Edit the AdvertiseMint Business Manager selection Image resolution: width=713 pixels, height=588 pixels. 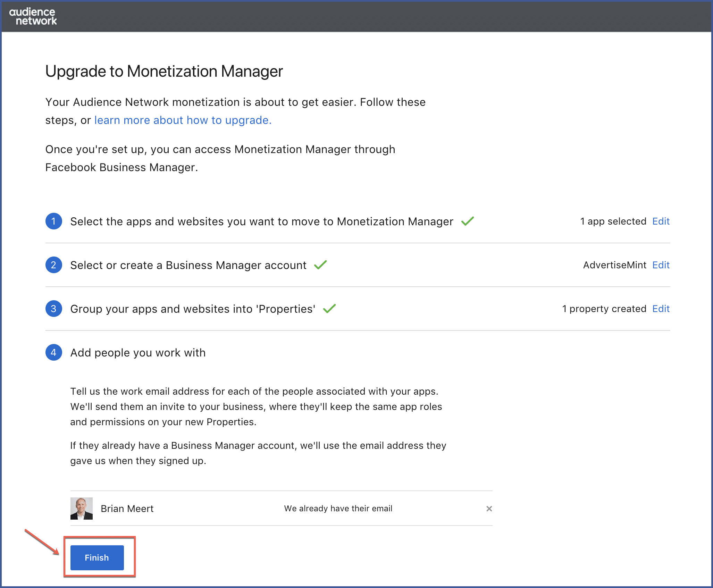point(661,265)
